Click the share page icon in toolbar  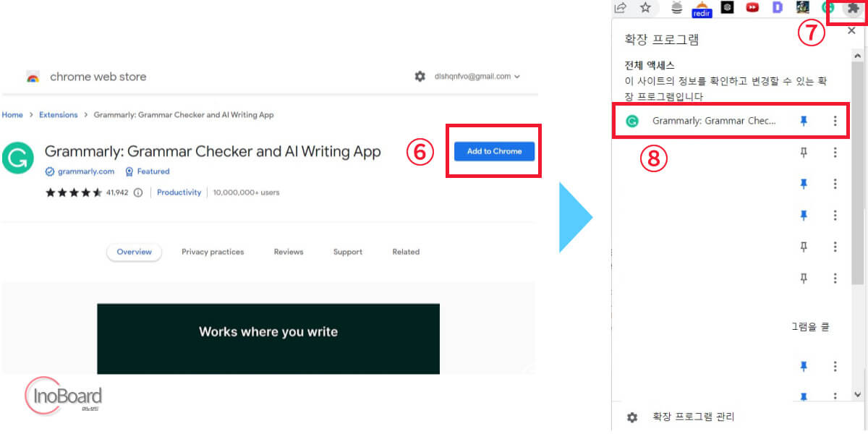(x=620, y=8)
